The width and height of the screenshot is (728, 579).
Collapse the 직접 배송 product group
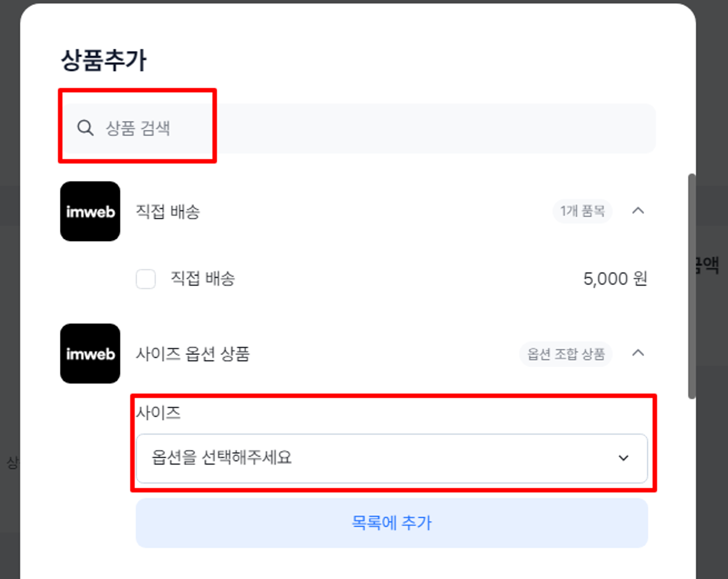coord(638,211)
